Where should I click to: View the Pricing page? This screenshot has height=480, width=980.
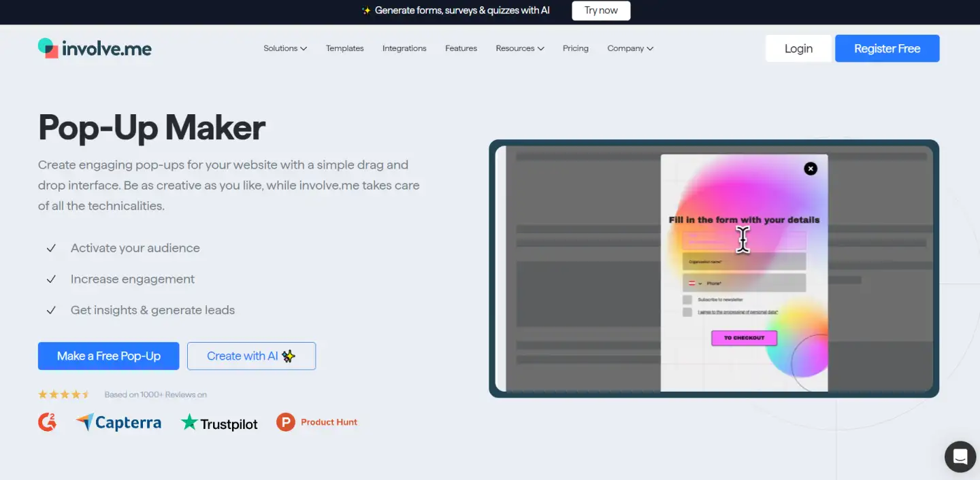(575, 48)
